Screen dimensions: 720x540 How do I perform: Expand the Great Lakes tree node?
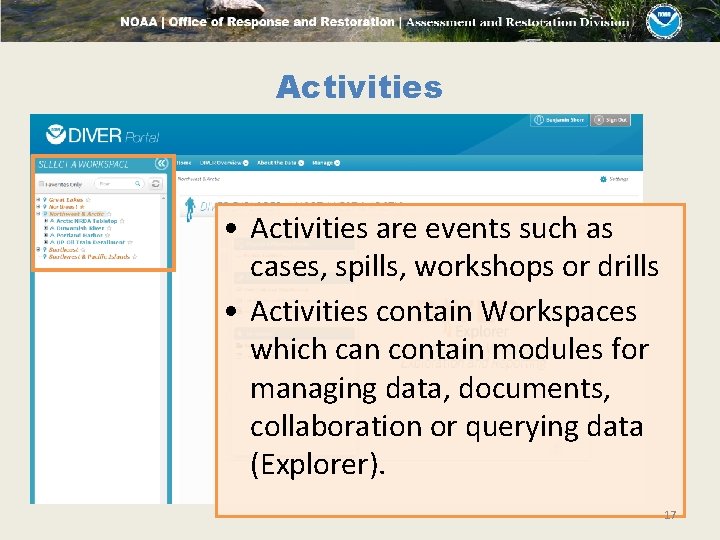(x=39, y=200)
